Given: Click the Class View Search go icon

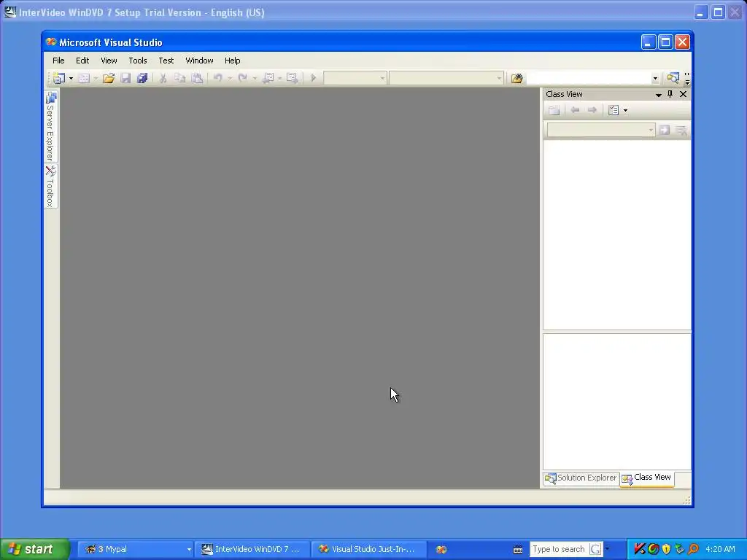Looking at the screenshot, I should pos(665,130).
